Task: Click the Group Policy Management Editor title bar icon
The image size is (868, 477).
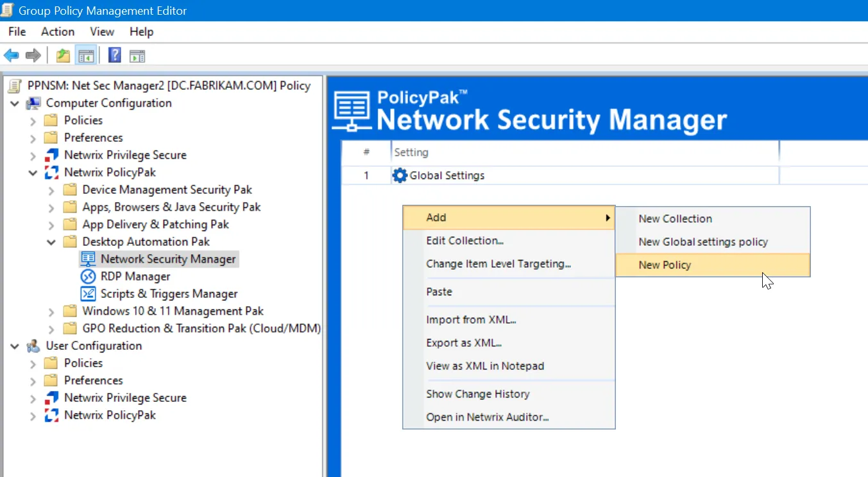Action: 8,10
